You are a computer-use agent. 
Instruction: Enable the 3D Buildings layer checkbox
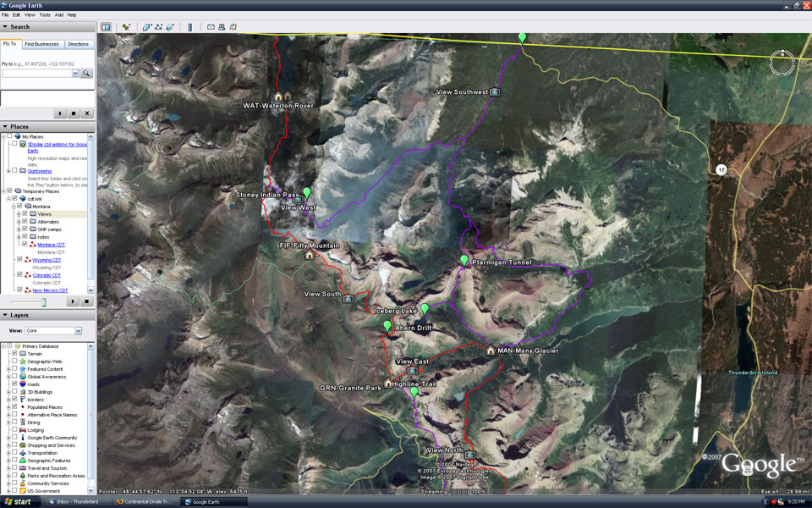coord(15,392)
